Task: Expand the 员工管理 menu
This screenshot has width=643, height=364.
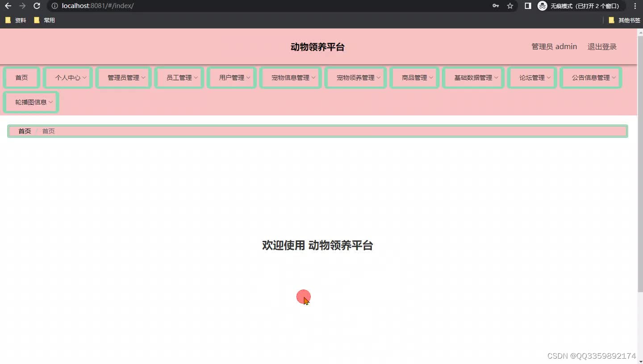Action: point(179,78)
